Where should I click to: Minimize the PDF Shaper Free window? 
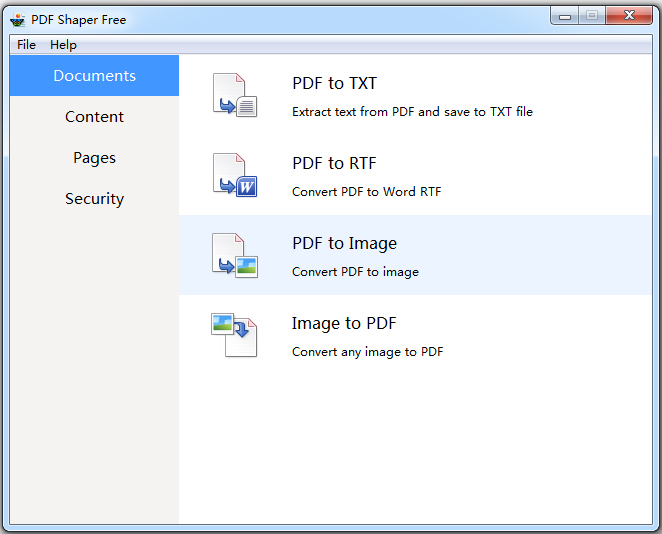point(564,16)
